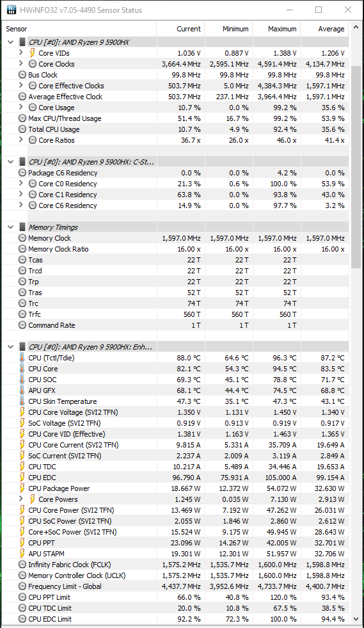364x628 pixels.
Task: Select the Tras timing row
Action: click(x=176, y=293)
